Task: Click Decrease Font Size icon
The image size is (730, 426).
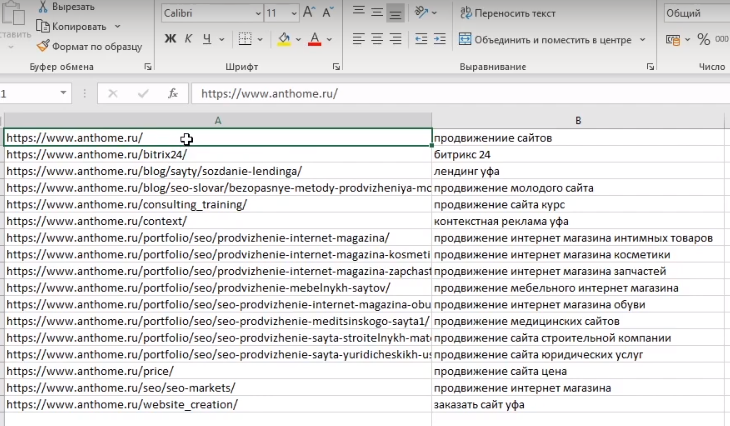Action: [328, 13]
